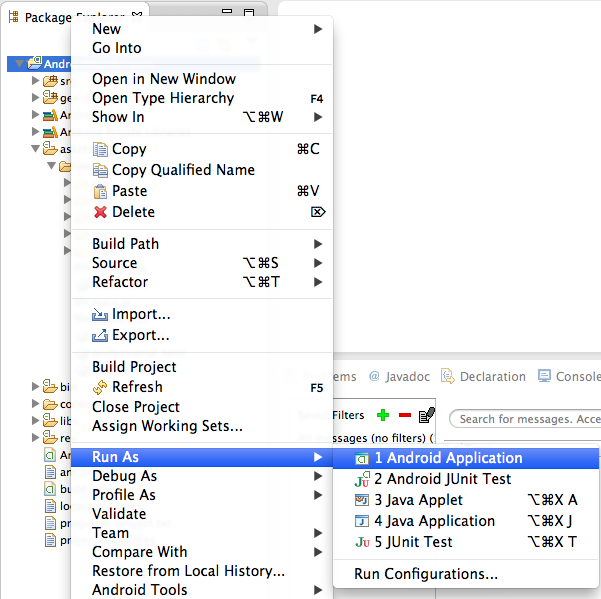Click the Android Application icon
Image resolution: width=601 pixels, height=599 pixels.
[x=361, y=458]
